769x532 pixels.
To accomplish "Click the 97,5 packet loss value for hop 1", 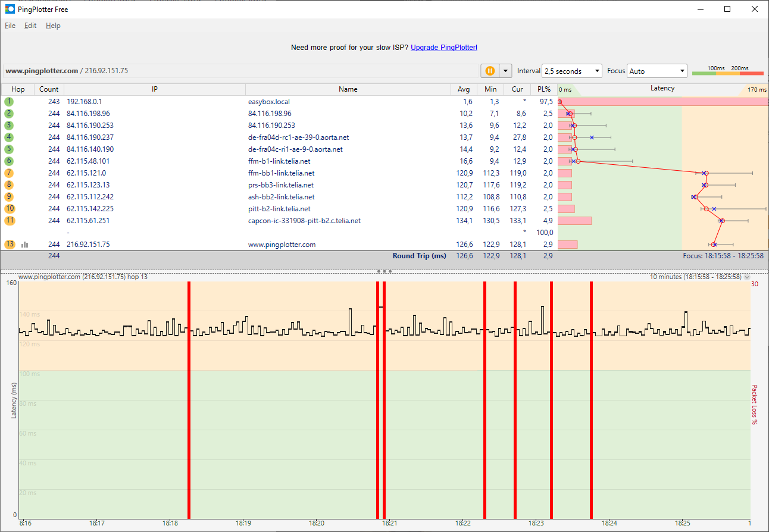I will pos(547,102).
